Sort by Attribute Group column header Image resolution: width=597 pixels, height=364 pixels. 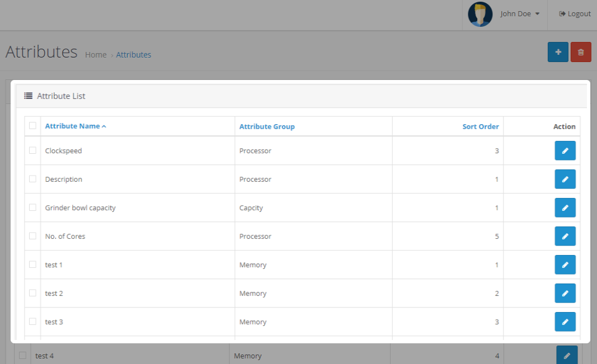click(267, 126)
